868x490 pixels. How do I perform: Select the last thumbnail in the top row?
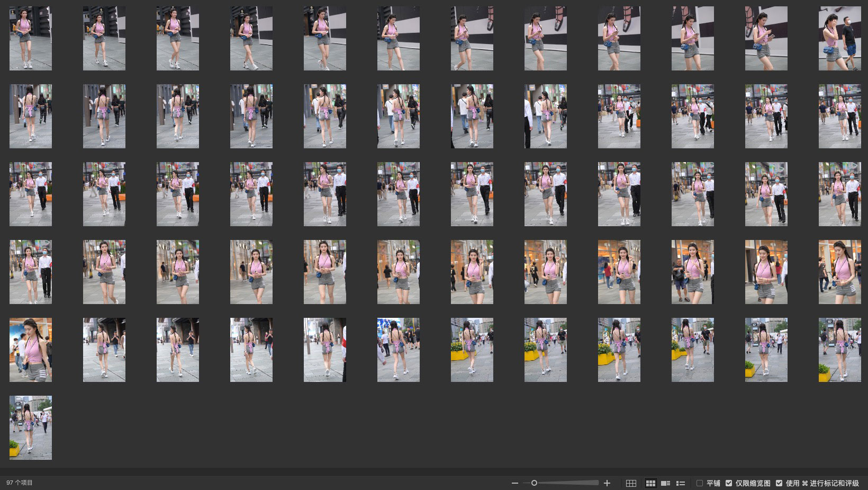[x=839, y=38]
